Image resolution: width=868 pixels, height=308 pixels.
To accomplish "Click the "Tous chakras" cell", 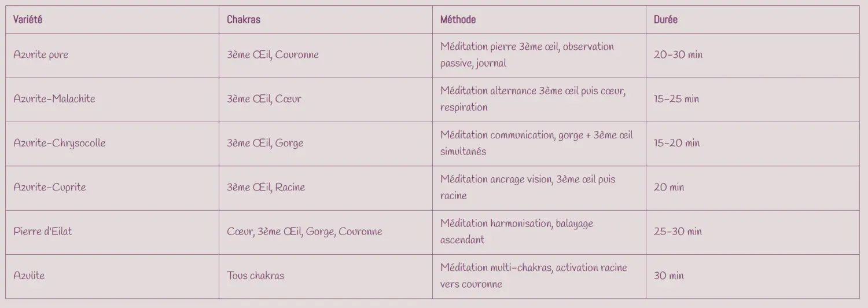I will pos(255,276).
